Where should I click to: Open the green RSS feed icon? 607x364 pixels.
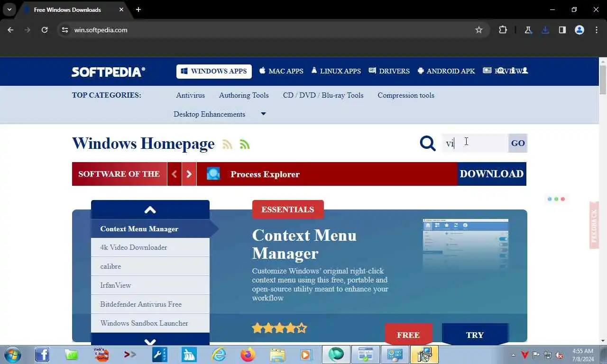point(245,144)
